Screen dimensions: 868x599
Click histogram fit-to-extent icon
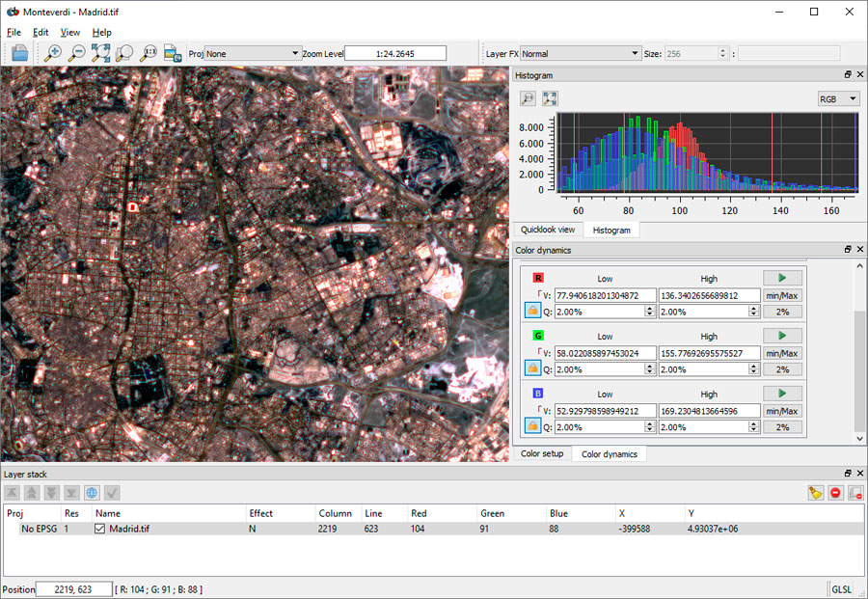click(550, 98)
